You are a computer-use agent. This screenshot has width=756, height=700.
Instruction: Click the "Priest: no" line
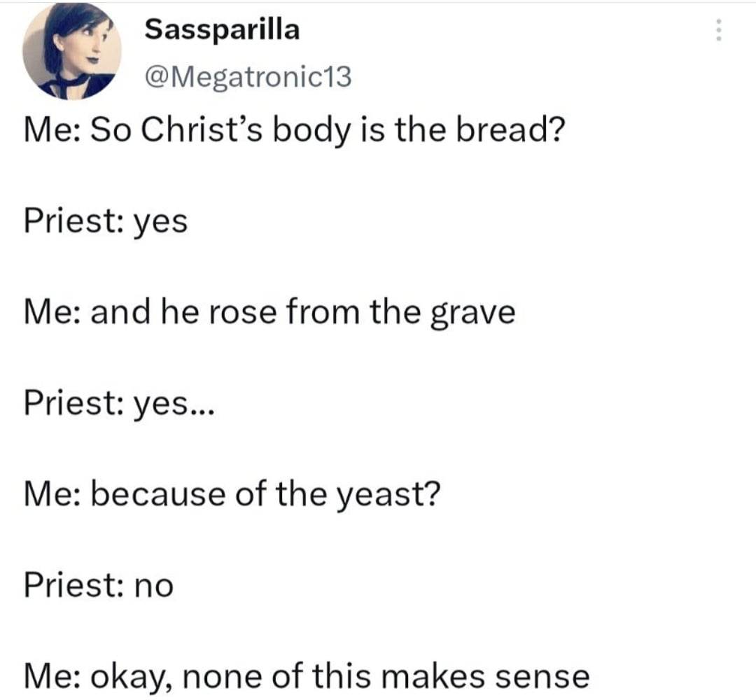click(x=99, y=584)
